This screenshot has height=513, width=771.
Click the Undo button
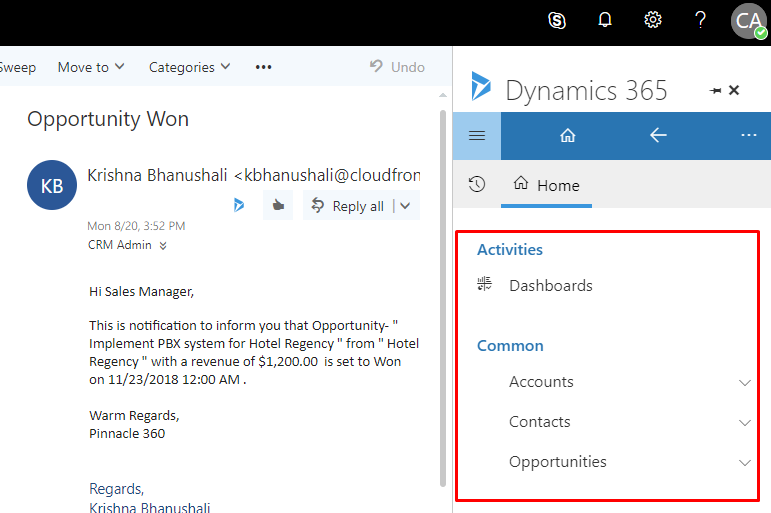click(x=397, y=66)
